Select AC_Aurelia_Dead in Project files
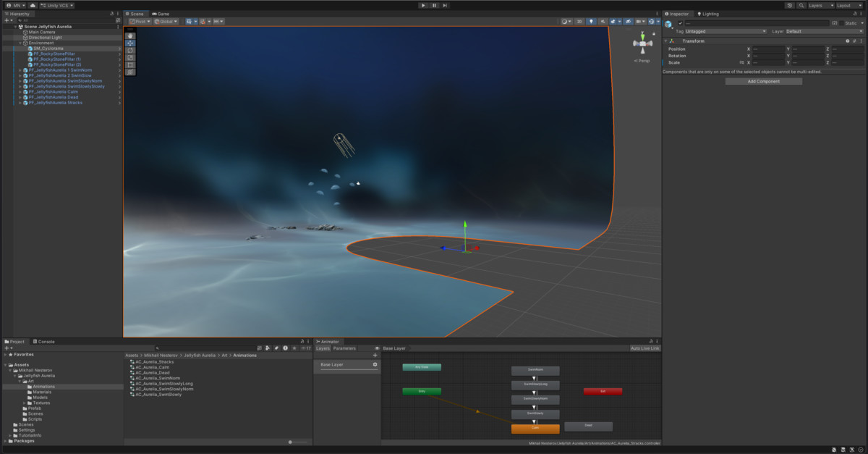Screen dimensions: 868x454 [x=151, y=373]
